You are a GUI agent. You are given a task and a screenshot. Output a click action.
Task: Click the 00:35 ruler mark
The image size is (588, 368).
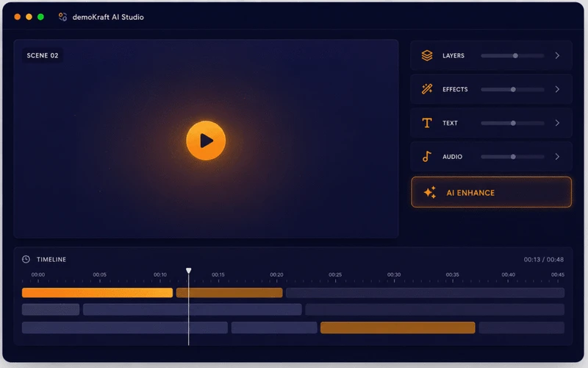pos(452,275)
